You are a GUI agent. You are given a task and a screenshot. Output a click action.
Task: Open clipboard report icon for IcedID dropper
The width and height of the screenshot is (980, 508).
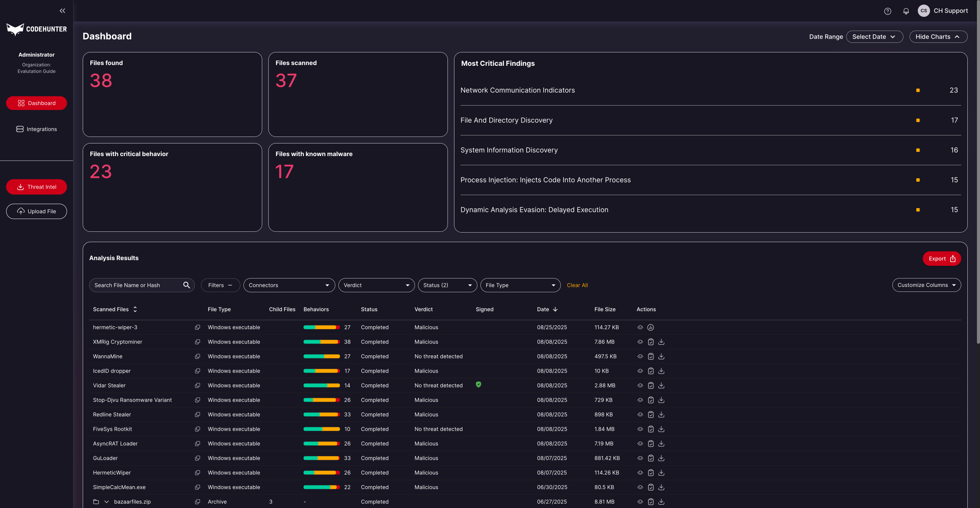click(x=650, y=371)
